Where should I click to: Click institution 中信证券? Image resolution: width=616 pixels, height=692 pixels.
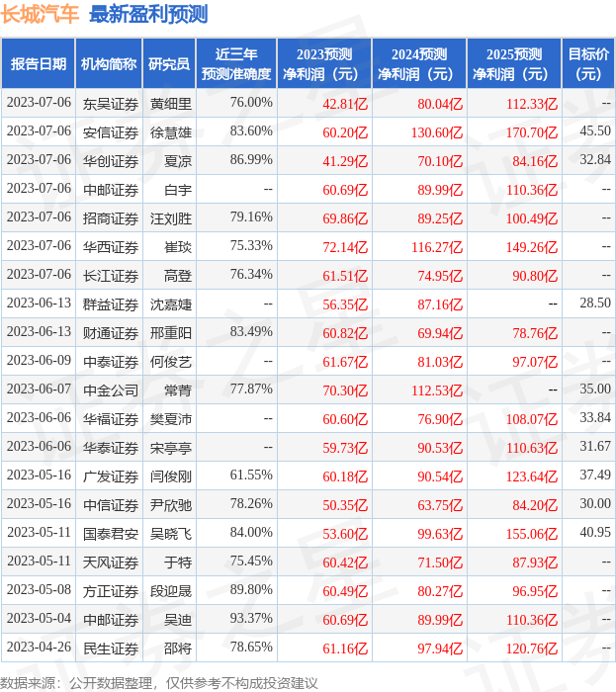(111, 505)
